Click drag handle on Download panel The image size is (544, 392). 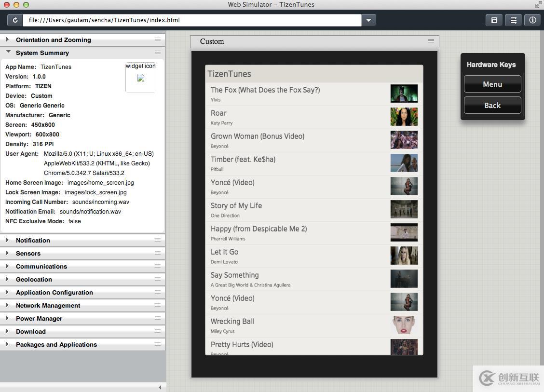pyautogui.click(x=158, y=331)
